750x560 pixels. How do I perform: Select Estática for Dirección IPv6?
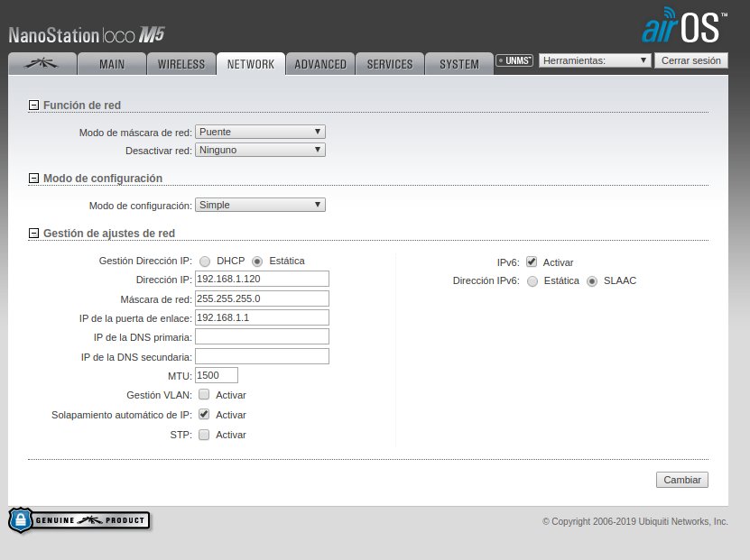tap(532, 281)
